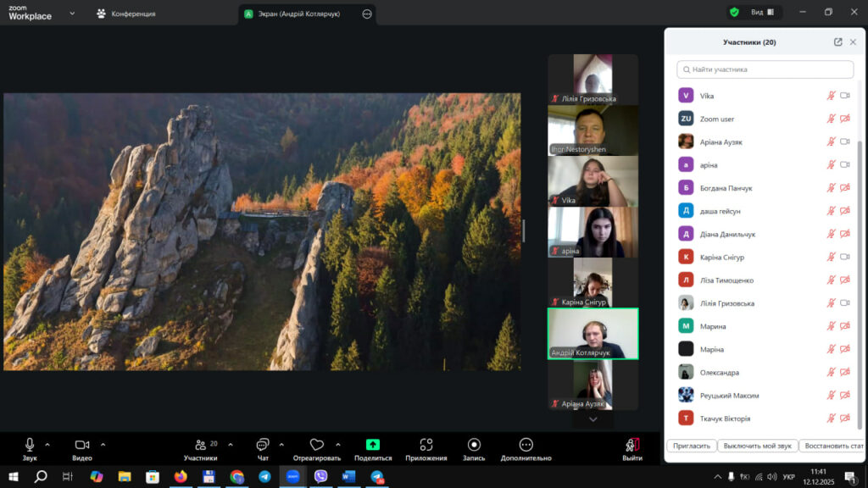Toggle the Участники participants panel

click(x=201, y=445)
